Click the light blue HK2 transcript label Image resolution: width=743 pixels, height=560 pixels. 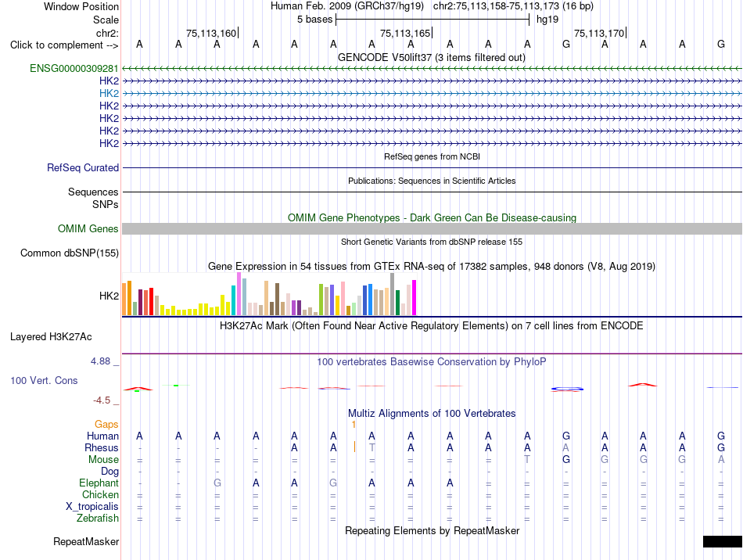(109, 93)
